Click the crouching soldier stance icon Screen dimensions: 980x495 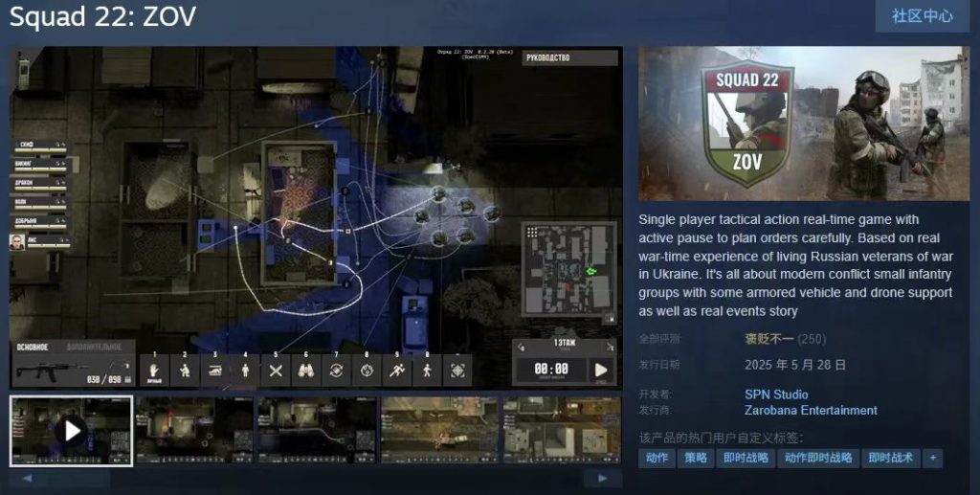pos(186,371)
